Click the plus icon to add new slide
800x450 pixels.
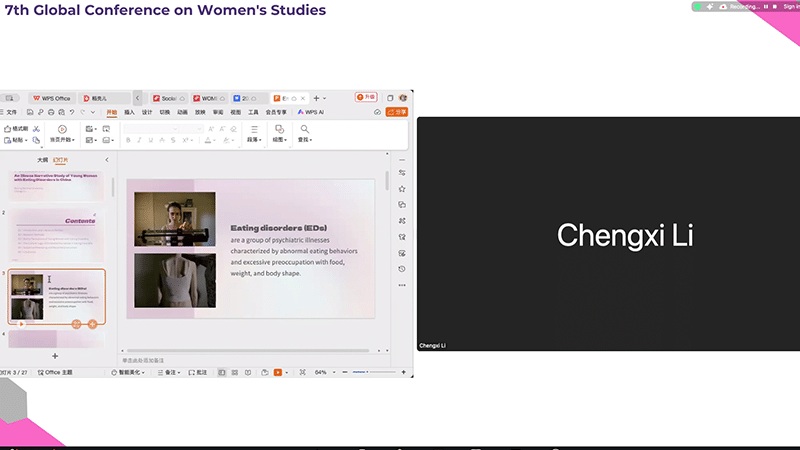[x=55, y=356]
